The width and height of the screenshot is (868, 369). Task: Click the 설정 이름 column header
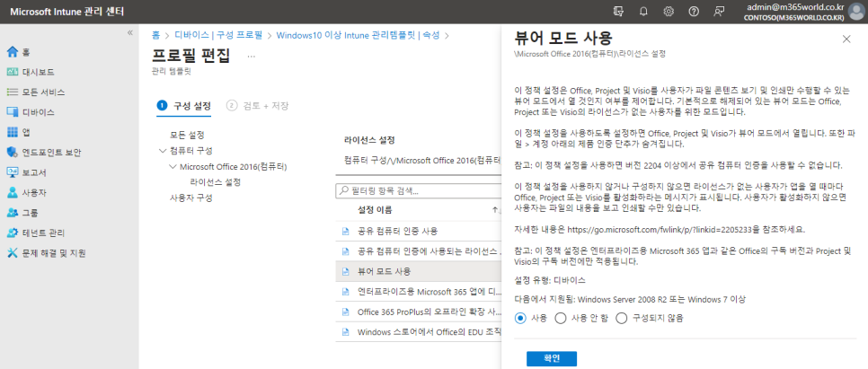[x=376, y=210]
